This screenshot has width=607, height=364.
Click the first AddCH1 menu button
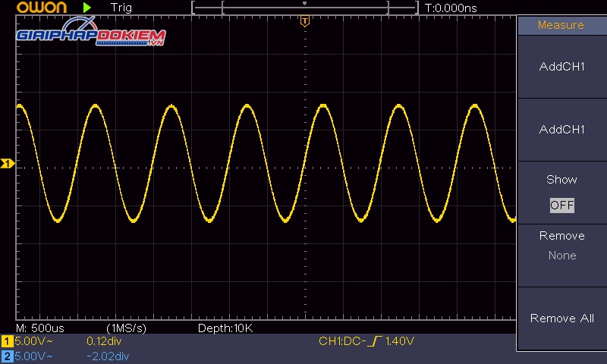[562, 67]
